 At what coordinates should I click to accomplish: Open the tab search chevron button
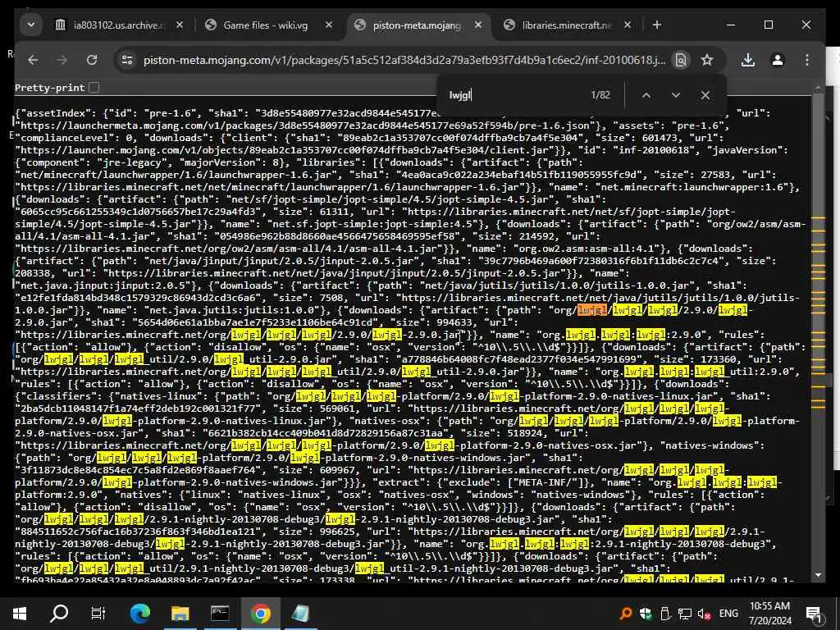(31, 25)
